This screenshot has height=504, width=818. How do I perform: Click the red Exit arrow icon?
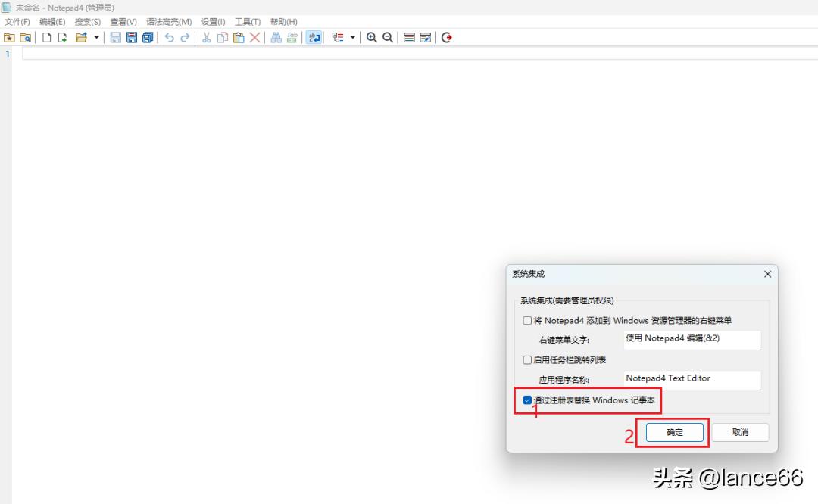tap(447, 38)
